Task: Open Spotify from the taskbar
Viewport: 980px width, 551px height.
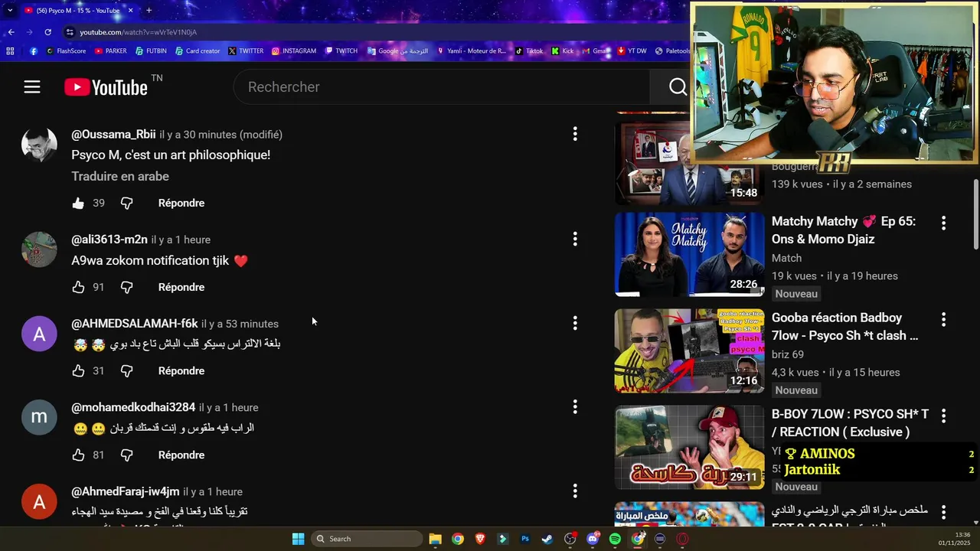Action: tap(615, 539)
